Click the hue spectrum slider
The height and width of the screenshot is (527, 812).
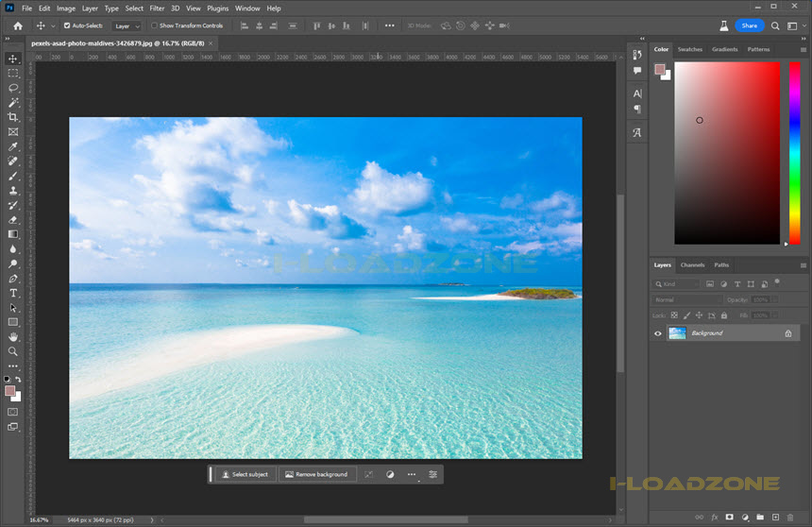click(794, 153)
